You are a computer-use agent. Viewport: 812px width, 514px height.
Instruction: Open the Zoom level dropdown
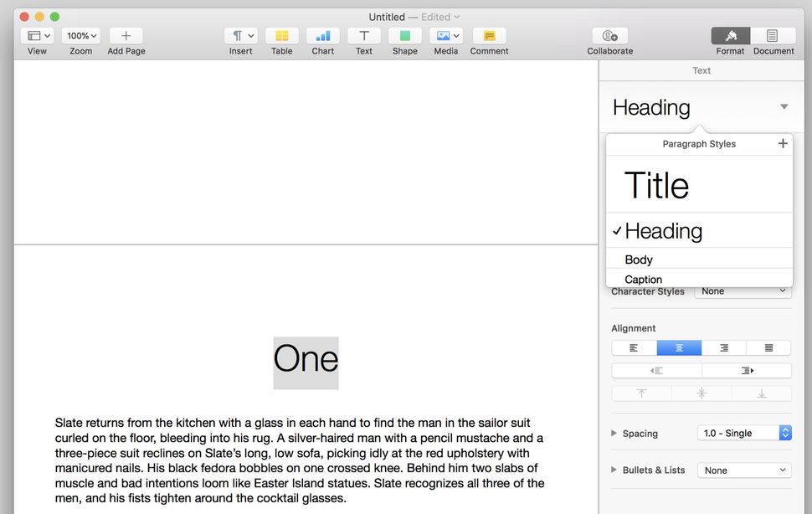(80, 35)
